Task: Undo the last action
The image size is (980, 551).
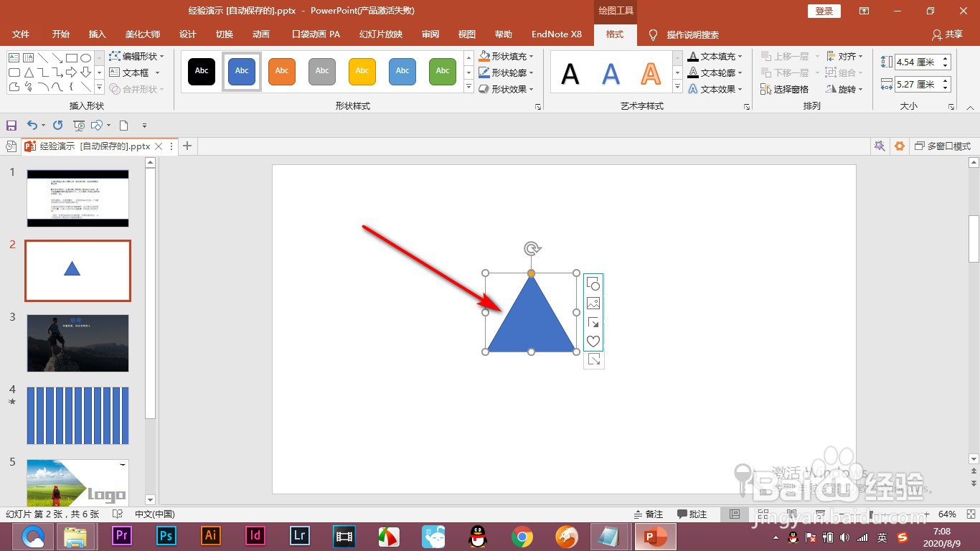Action: (32, 126)
